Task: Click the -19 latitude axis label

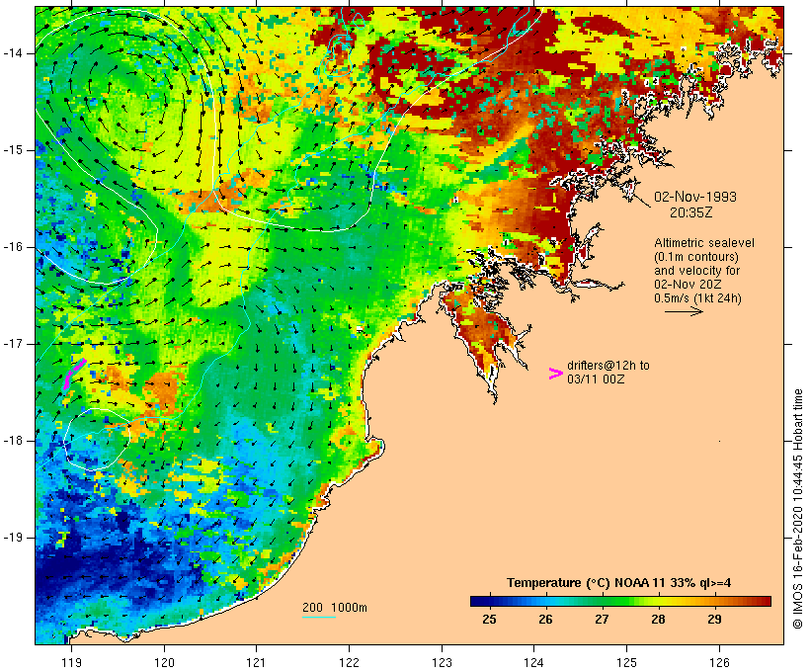Action: pyautogui.click(x=13, y=538)
